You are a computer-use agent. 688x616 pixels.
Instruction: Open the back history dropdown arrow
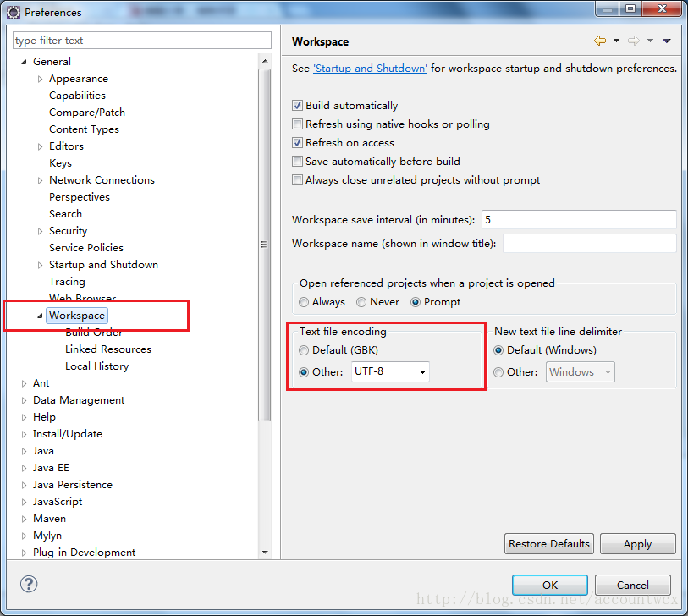pyautogui.click(x=616, y=41)
